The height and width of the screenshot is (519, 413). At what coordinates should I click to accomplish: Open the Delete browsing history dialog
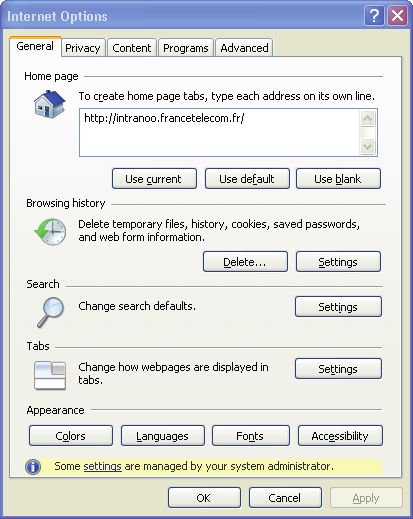click(245, 262)
